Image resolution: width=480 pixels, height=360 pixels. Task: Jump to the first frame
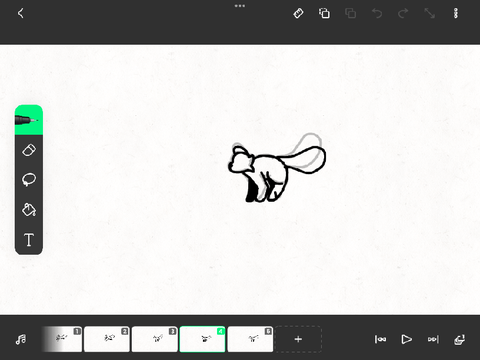(x=380, y=339)
